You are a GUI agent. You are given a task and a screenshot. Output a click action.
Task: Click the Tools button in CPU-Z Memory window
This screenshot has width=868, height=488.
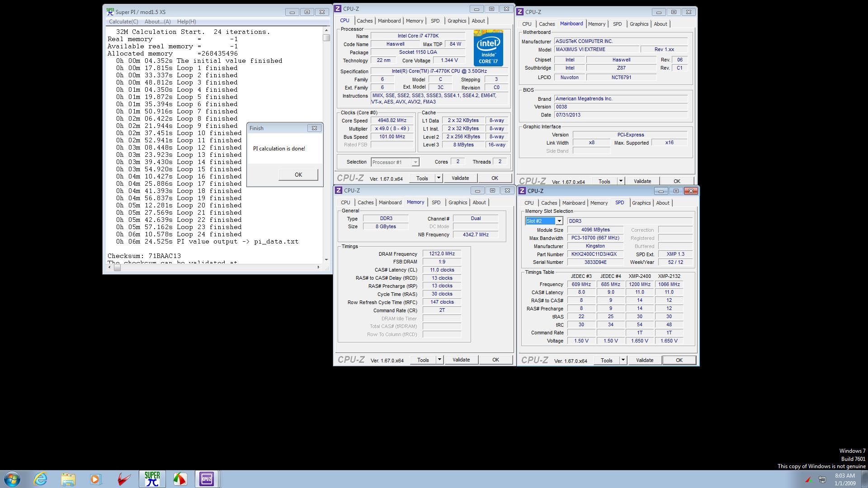pyautogui.click(x=423, y=360)
